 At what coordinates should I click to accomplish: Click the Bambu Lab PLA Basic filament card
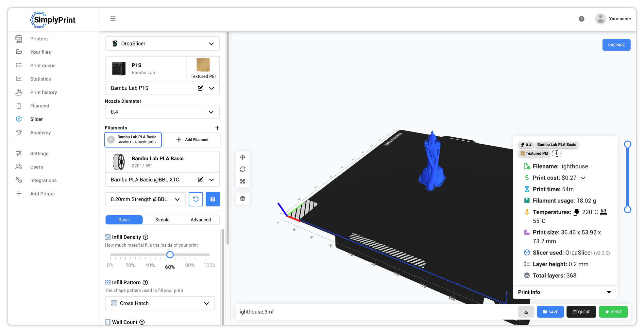(x=162, y=162)
